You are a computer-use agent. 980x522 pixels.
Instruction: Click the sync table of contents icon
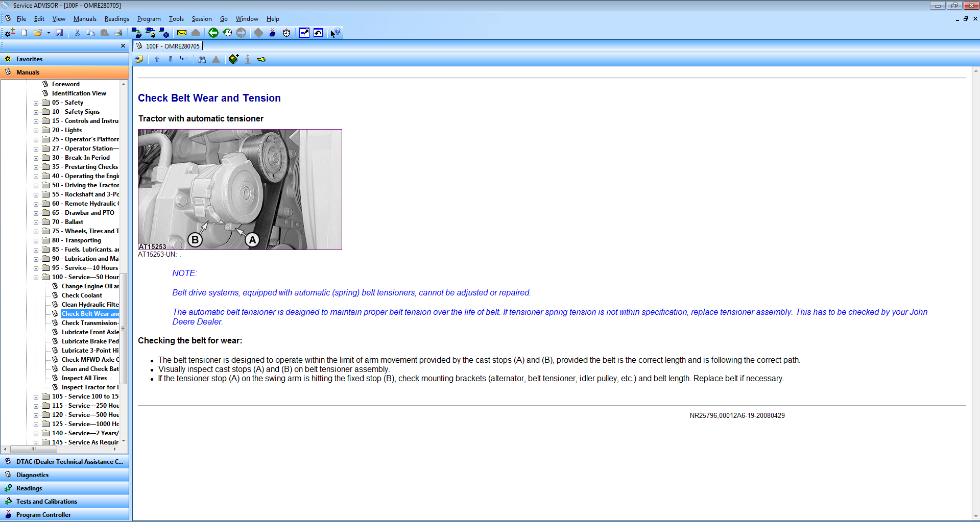[x=184, y=60]
